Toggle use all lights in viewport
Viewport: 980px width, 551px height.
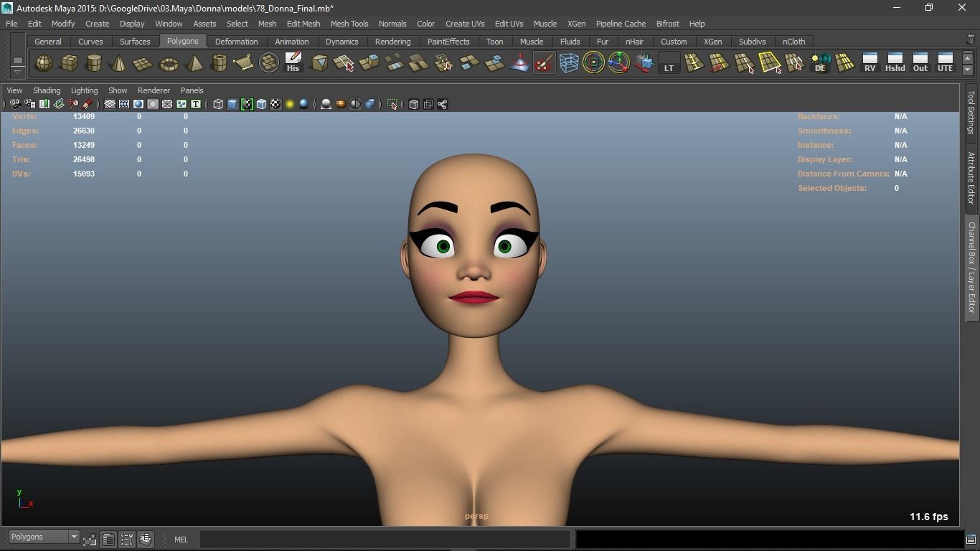coord(290,104)
